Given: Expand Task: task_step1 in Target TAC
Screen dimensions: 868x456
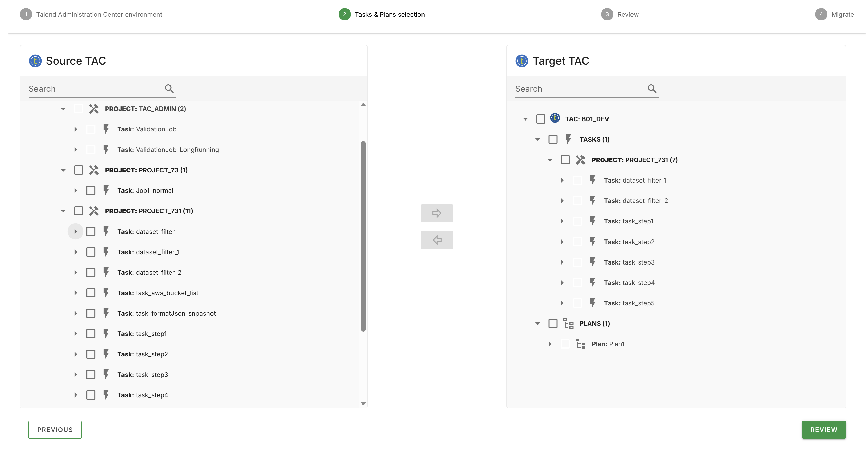Looking at the screenshot, I should pyautogui.click(x=562, y=221).
